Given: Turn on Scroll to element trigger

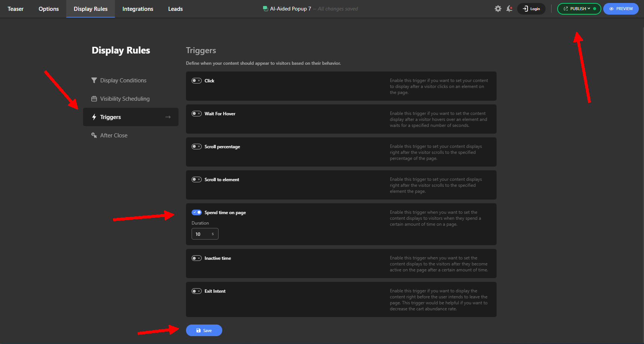Looking at the screenshot, I should [196, 180].
